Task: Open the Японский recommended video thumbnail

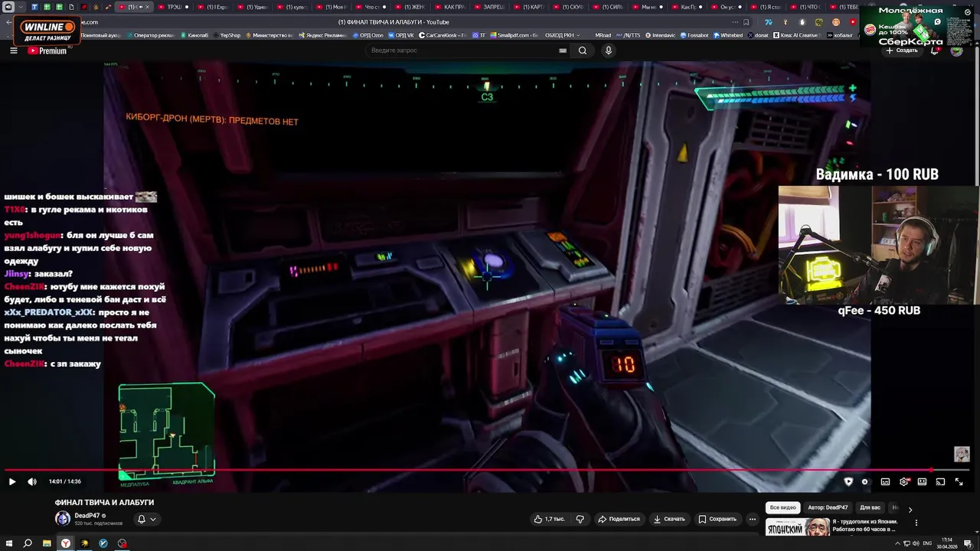Action: [797, 527]
